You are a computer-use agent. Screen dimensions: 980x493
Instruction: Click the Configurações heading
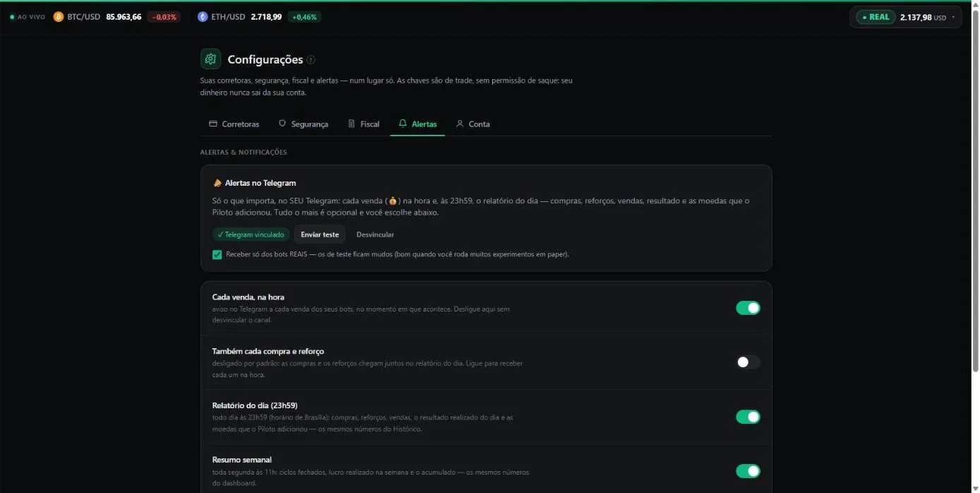(265, 59)
